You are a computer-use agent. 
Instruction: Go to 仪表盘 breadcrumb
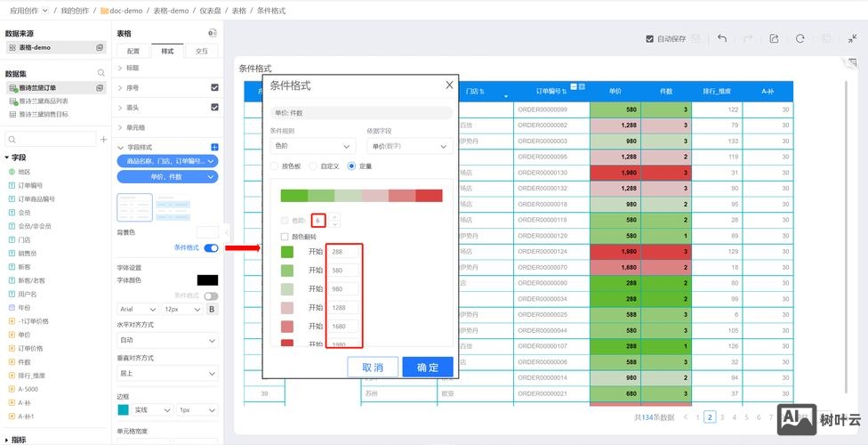pos(211,11)
